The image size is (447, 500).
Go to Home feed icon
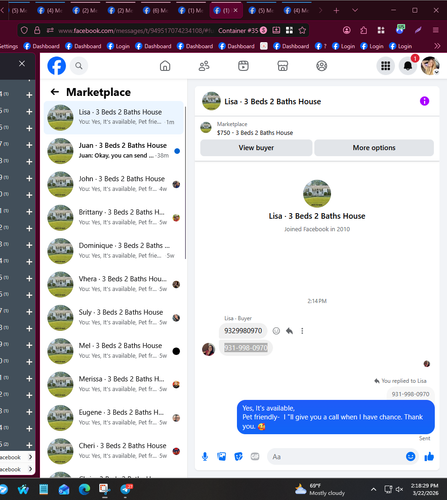click(x=165, y=66)
